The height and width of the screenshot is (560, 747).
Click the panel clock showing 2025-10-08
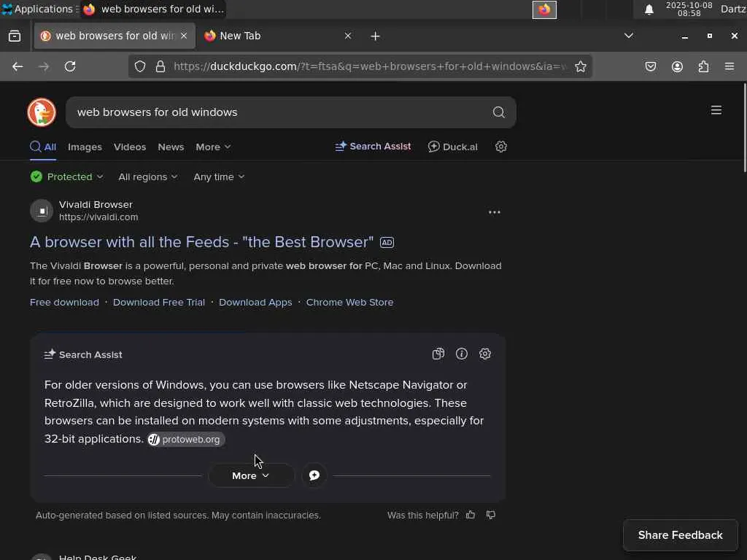(689, 9)
